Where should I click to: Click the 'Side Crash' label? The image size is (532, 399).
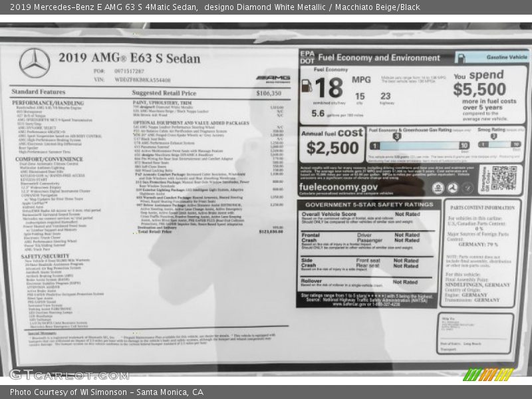pyautogui.click(x=309, y=263)
